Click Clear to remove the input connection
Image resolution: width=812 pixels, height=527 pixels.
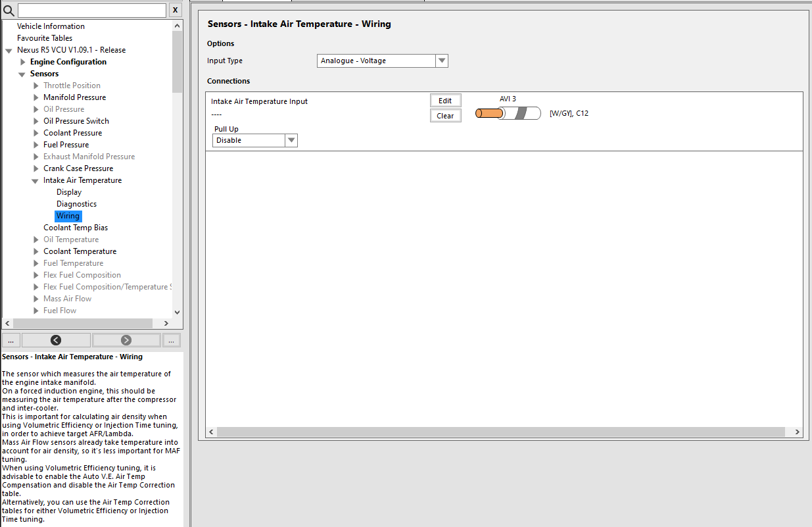pyautogui.click(x=445, y=116)
